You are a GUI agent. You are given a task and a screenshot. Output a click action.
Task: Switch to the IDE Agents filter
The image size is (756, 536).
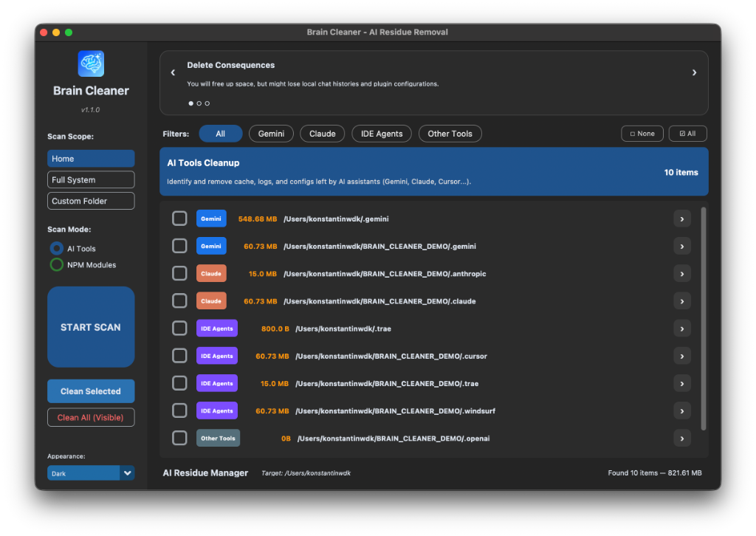tap(381, 134)
